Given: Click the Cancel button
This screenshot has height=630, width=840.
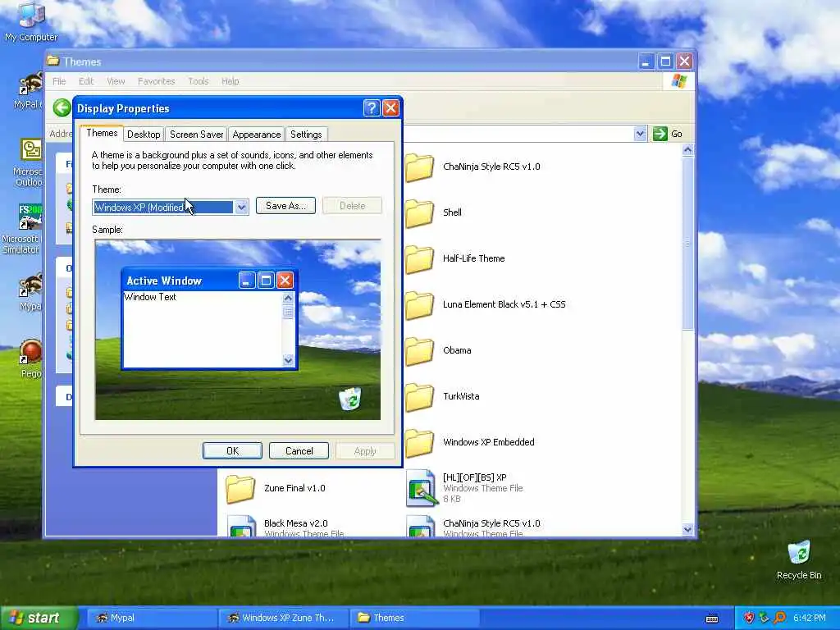Looking at the screenshot, I should [x=299, y=451].
